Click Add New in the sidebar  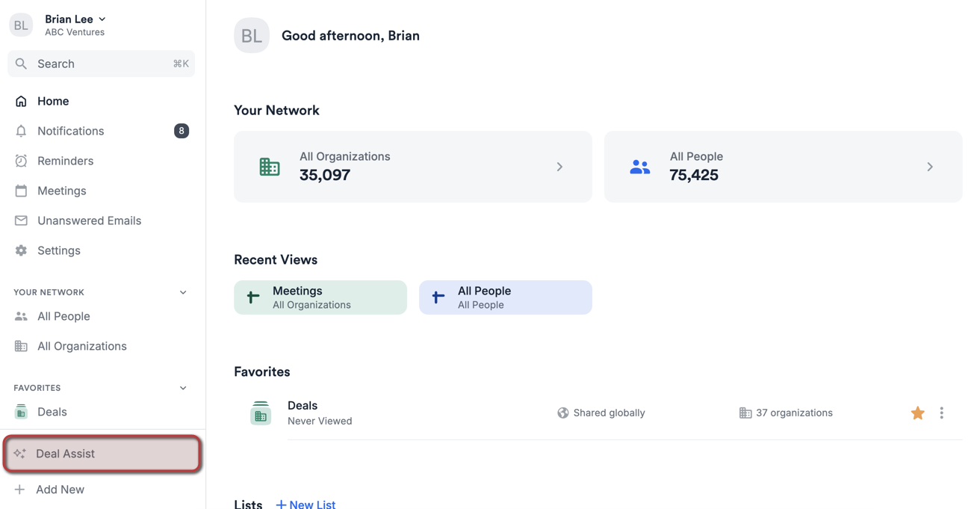pos(60,490)
